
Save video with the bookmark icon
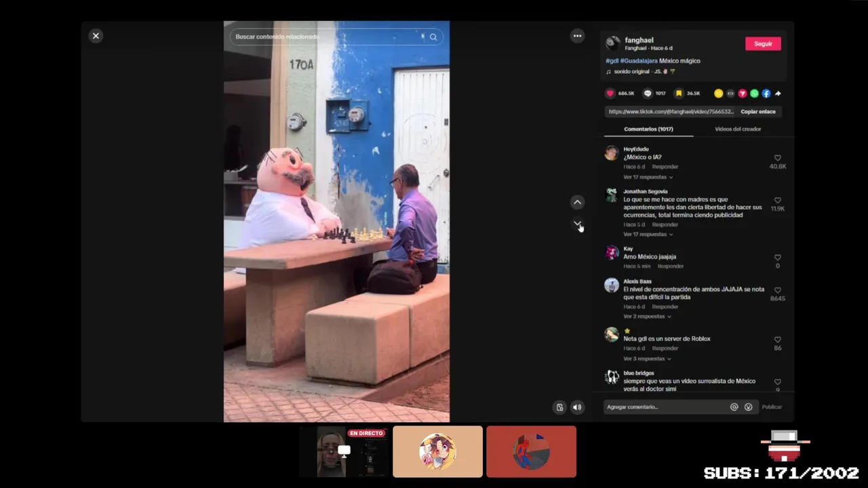click(x=679, y=94)
